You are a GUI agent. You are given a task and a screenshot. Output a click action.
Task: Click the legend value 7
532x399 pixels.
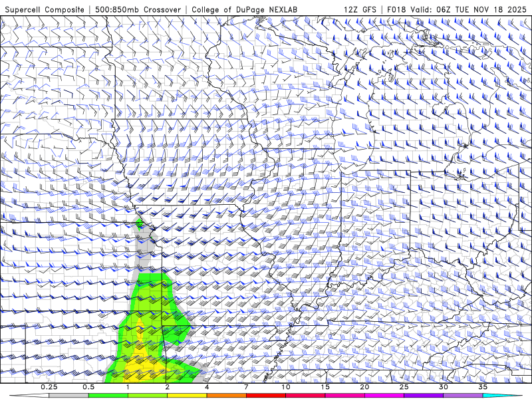[x=246, y=387]
